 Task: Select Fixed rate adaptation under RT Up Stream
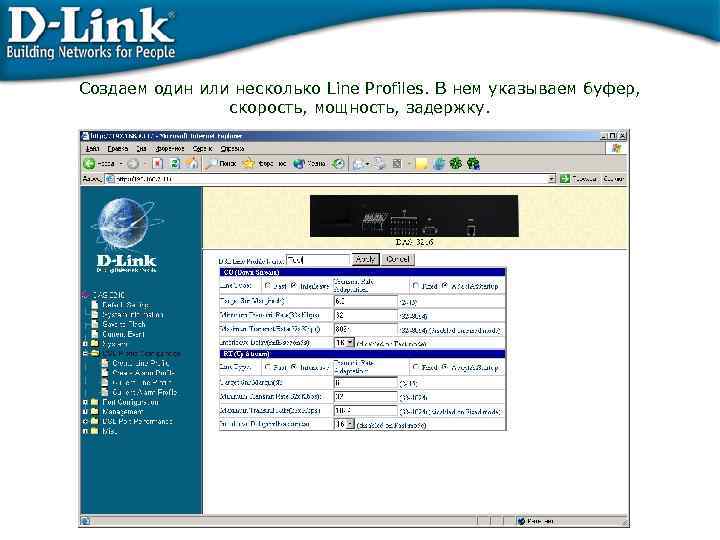click(416, 367)
